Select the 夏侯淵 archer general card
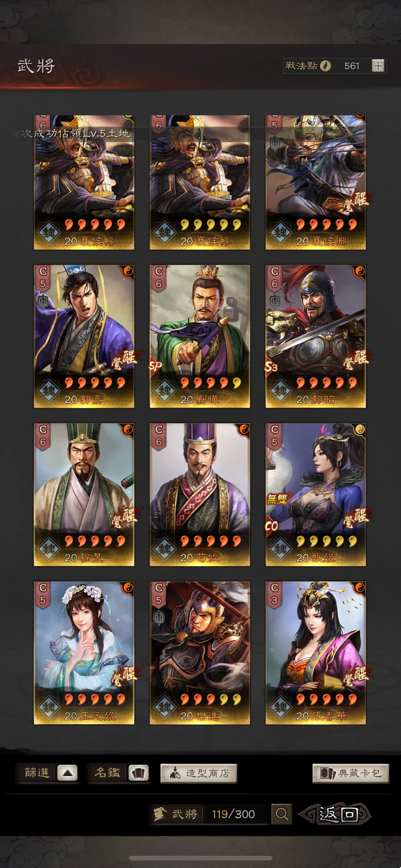The height and width of the screenshot is (868, 401). (x=315, y=182)
